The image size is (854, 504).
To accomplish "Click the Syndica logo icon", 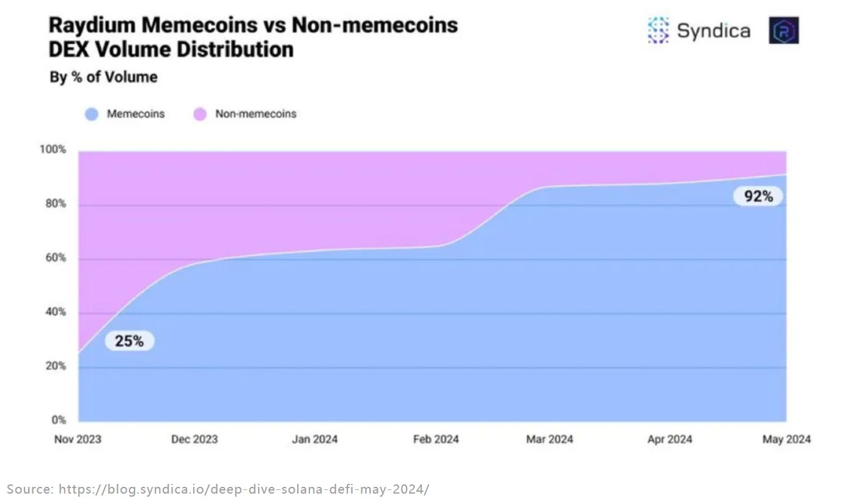I will point(659,30).
